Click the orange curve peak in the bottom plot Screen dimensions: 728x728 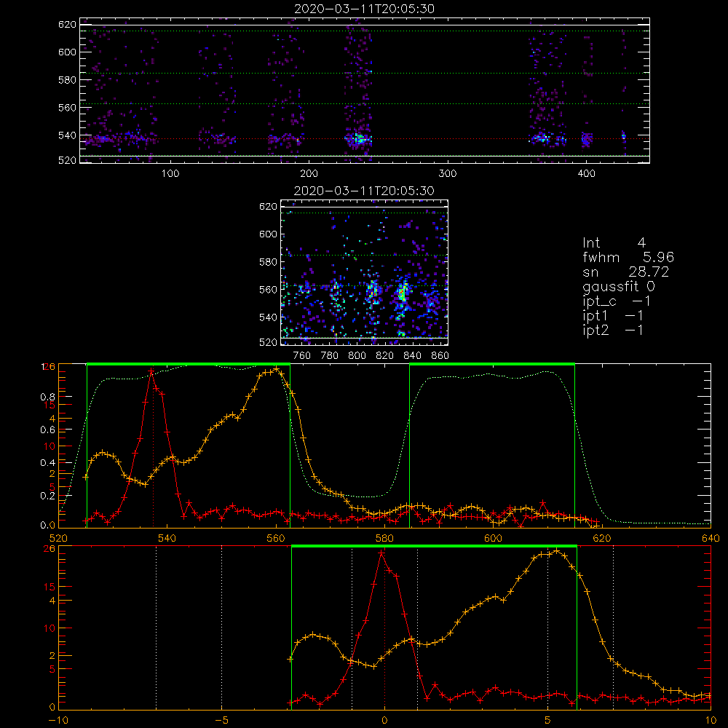[558, 550]
